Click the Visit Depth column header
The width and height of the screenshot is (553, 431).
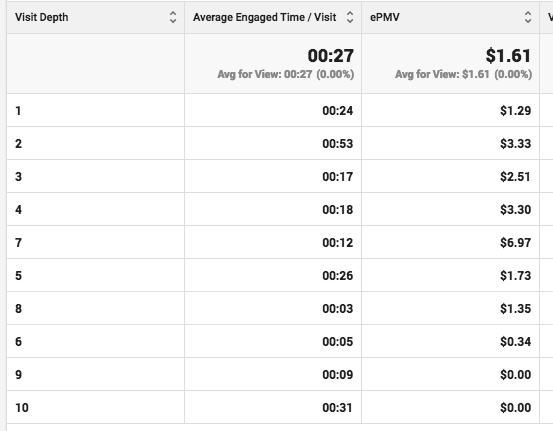(42, 17)
